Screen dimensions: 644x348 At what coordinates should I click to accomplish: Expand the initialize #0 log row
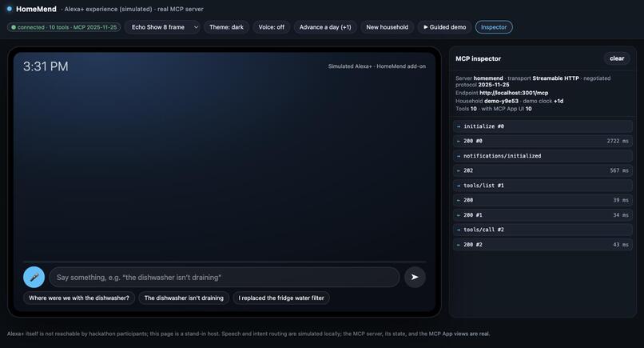tap(543, 126)
